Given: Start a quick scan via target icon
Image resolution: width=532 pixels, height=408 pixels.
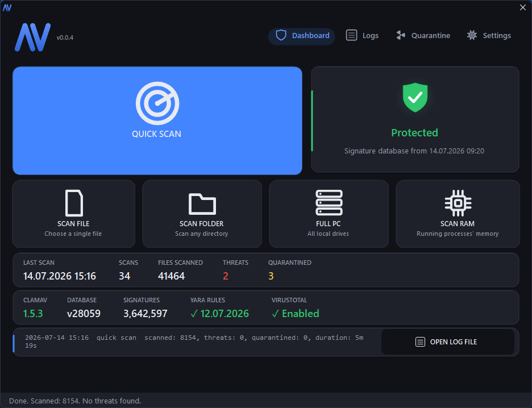Looking at the screenshot, I should coord(157,103).
